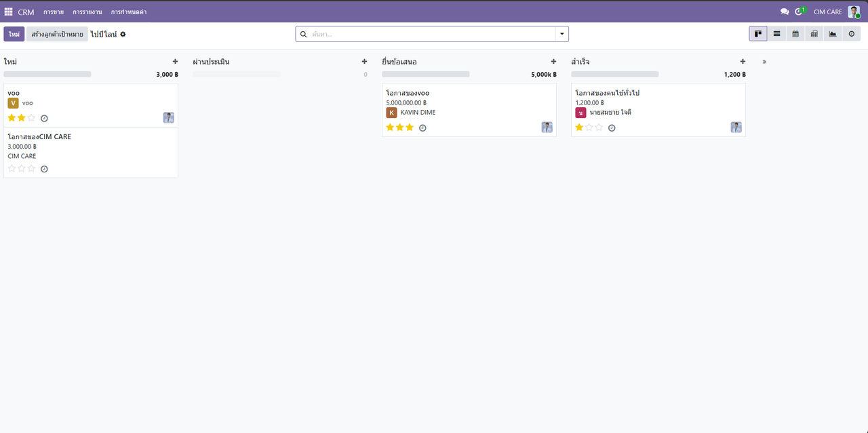
Task: Click badge beside นายสมชาย ใจดี
Action: coord(580,113)
